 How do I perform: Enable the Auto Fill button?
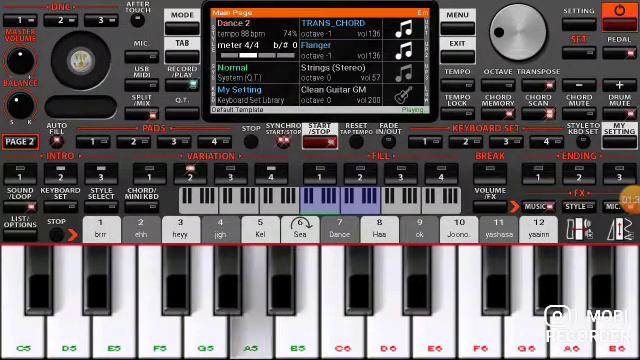tap(56, 142)
